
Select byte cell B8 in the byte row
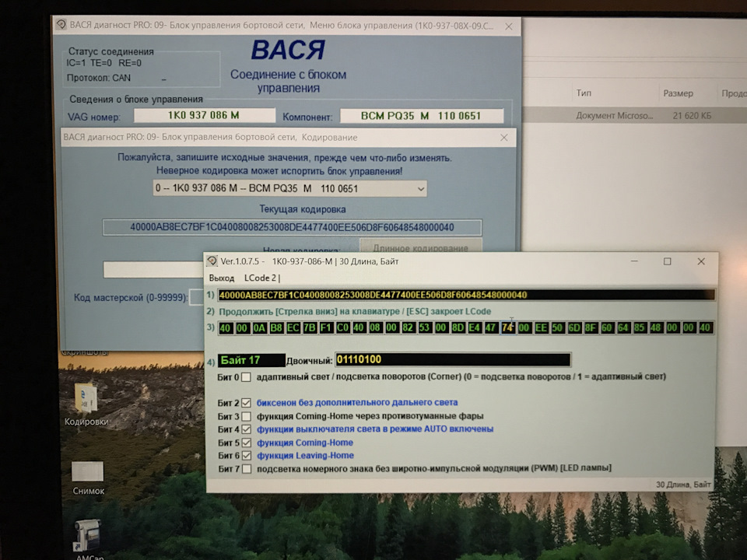click(x=276, y=327)
